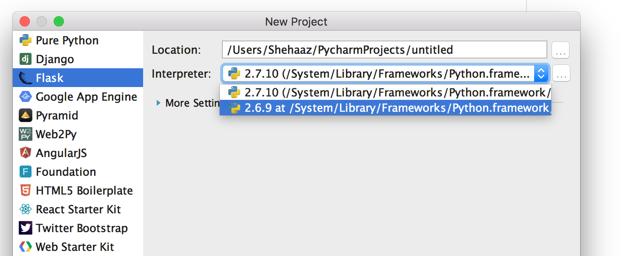The width and height of the screenshot is (644, 256).
Task: Select Google App Engine project type
Action: [78, 97]
